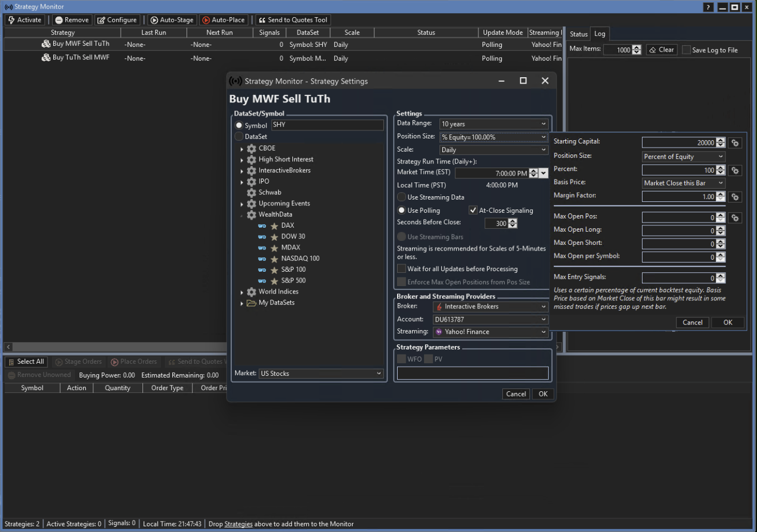Click the Auto-Stage toolbar button
Screen dimensions: 757x532
tap(171, 20)
